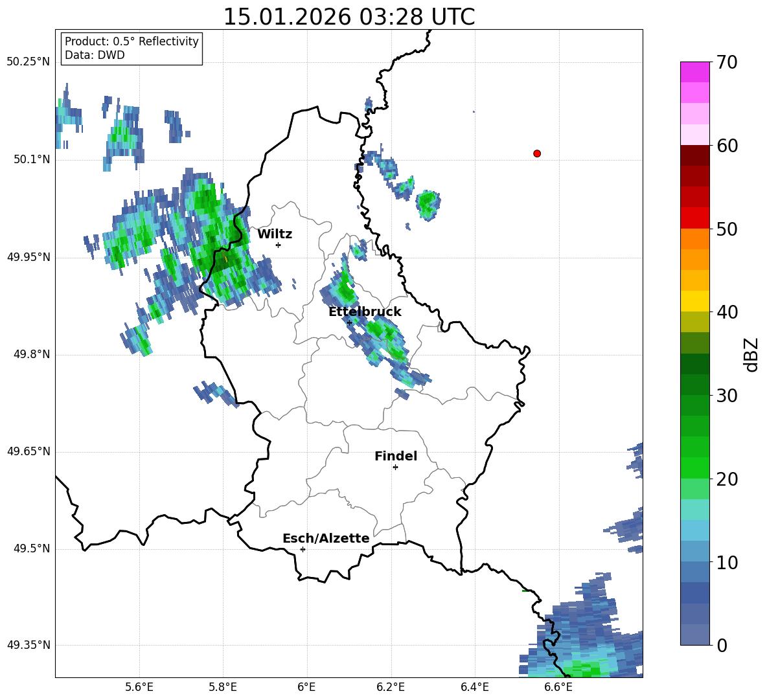Pick the orange swatch just below 50
The image size is (767, 700).
pos(694,238)
